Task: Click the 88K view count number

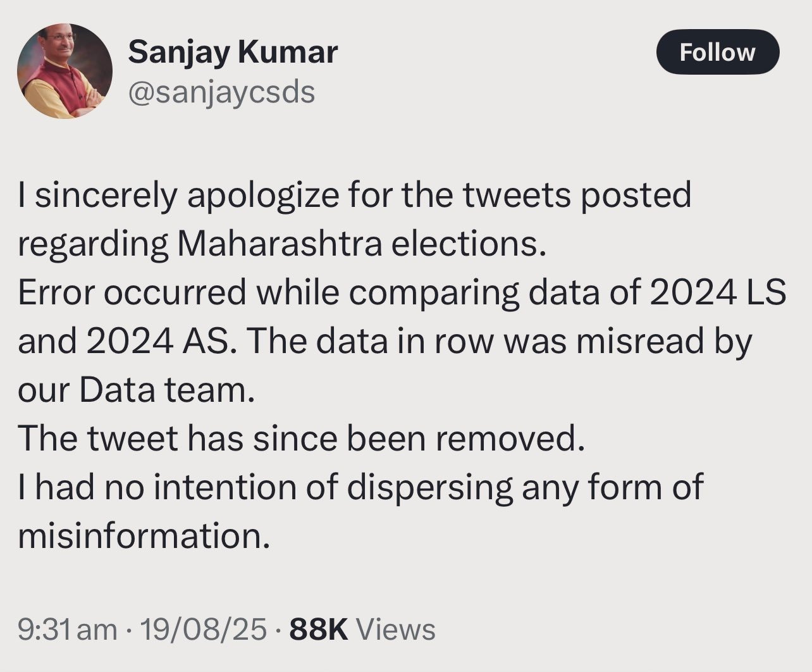Action: coord(318,629)
